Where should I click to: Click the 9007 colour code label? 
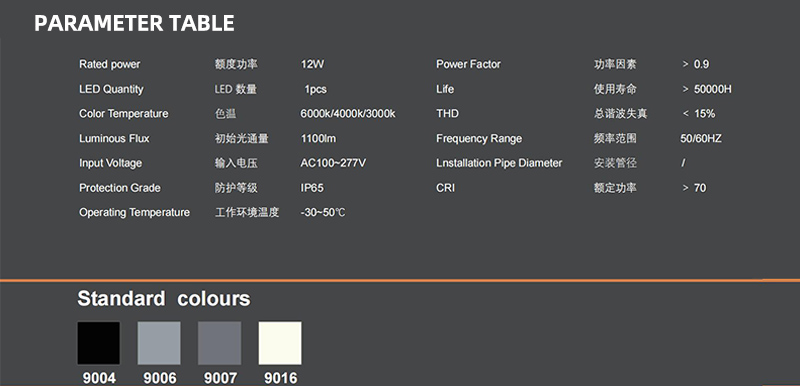220,378
